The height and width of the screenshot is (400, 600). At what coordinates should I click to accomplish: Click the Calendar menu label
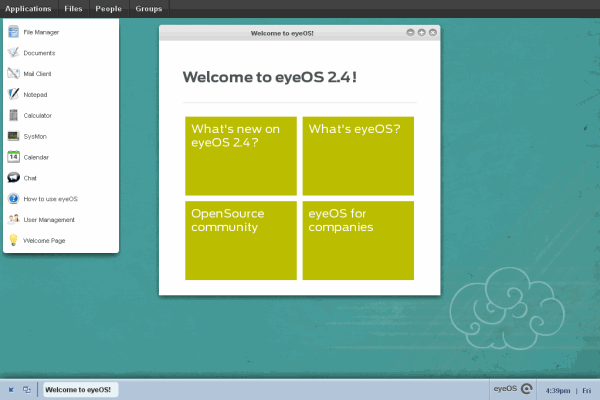[x=36, y=157]
